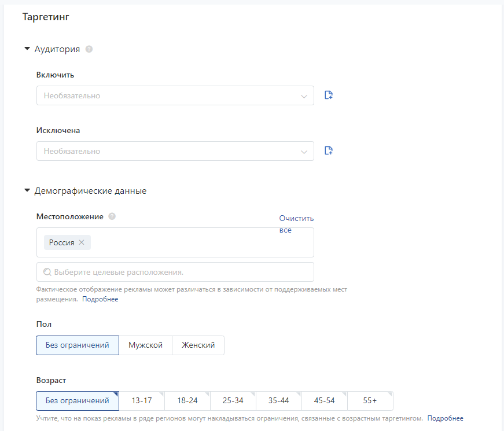Screen dimensions: 504x431
Task: Click create audience icon beside Включить field
Action: click(329, 95)
